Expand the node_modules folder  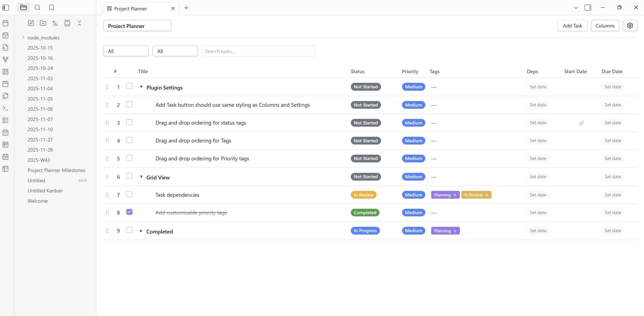(23, 37)
